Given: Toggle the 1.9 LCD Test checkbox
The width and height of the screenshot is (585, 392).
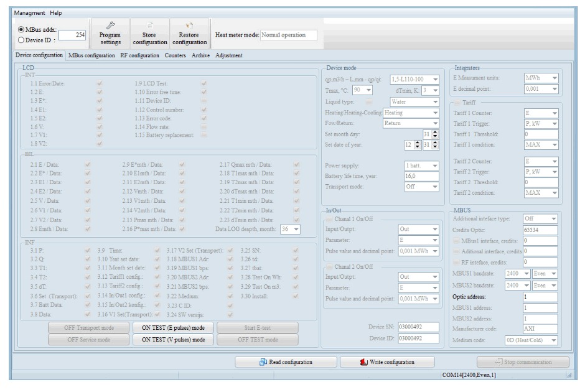Looking at the screenshot, I should pos(204,83).
